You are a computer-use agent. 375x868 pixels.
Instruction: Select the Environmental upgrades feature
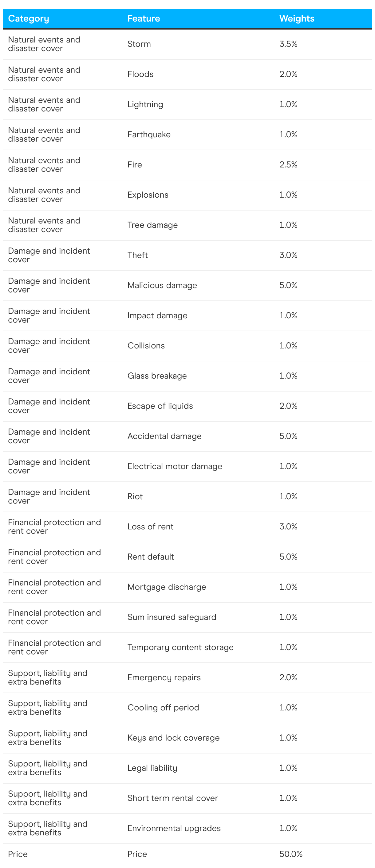coord(174,828)
